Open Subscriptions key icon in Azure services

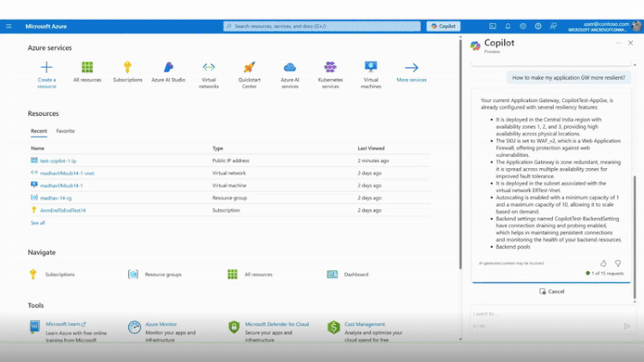127,67
